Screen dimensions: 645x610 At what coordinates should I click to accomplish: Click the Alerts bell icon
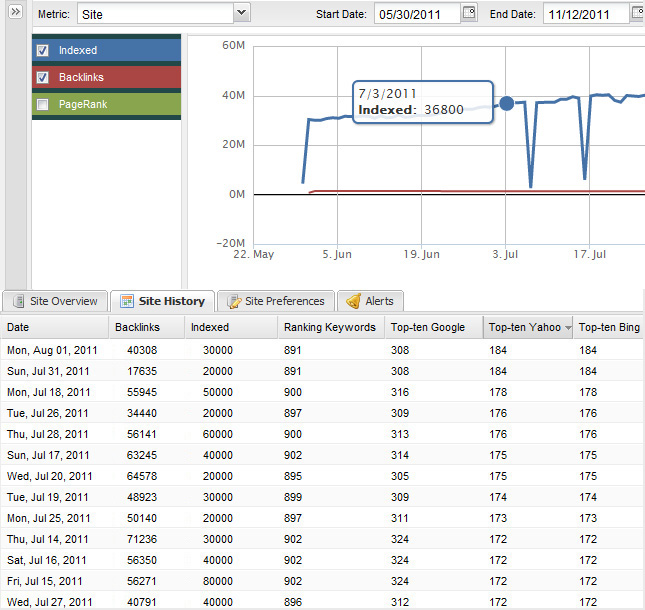coord(353,301)
